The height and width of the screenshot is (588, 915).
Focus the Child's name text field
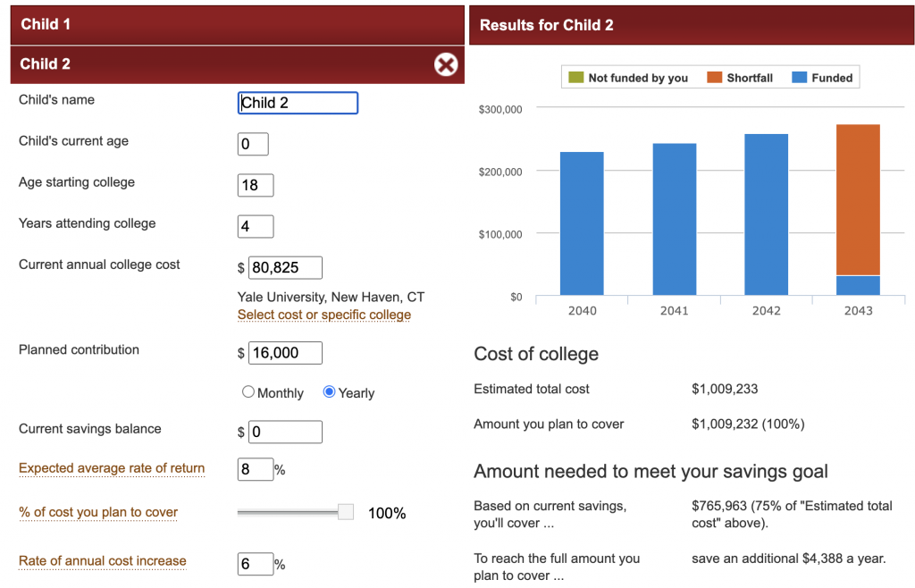point(298,103)
